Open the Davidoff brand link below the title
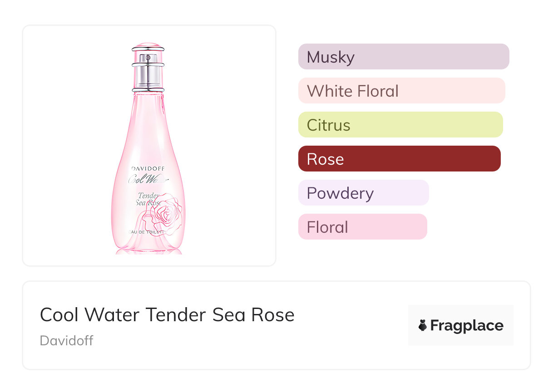Viewport: 553px width, 392px height. [x=66, y=341]
